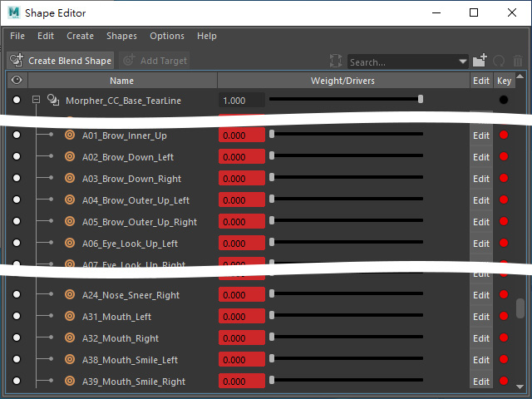The image size is (532, 399).
Task: Click the new group folder icon
Action: [x=480, y=61]
